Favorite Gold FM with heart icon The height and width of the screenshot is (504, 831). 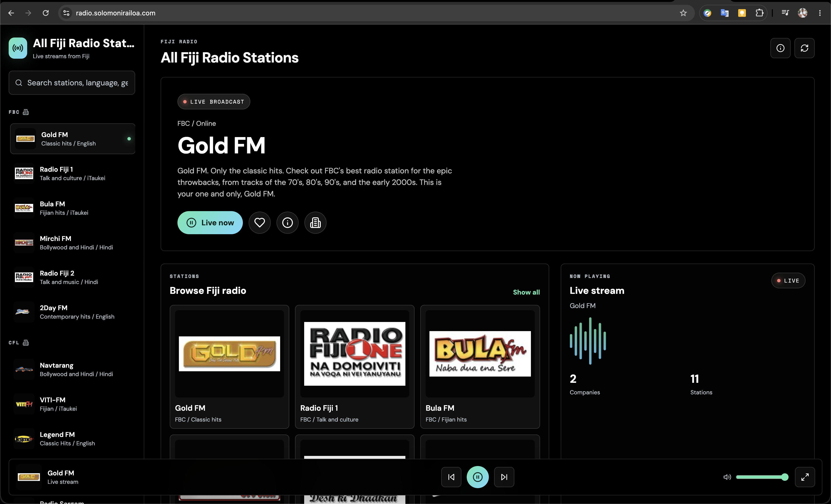pyautogui.click(x=259, y=223)
